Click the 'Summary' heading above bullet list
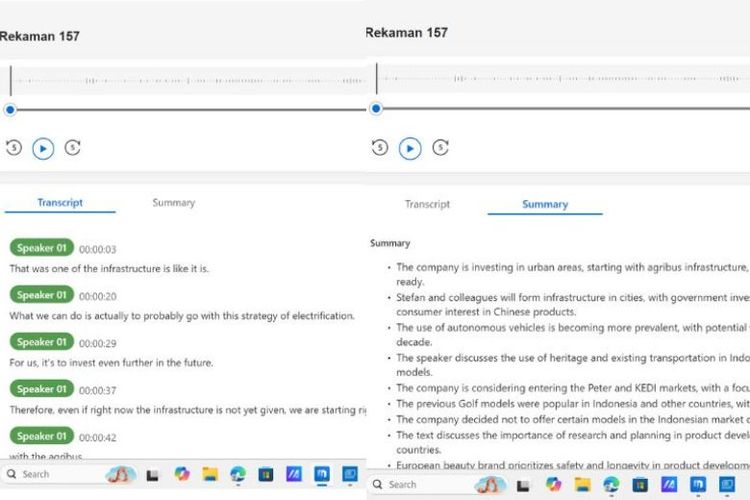The image size is (750, 500). [390, 243]
